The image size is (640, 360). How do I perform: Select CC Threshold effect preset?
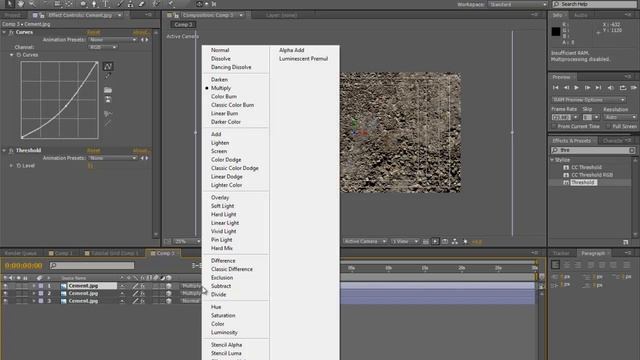coord(586,167)
